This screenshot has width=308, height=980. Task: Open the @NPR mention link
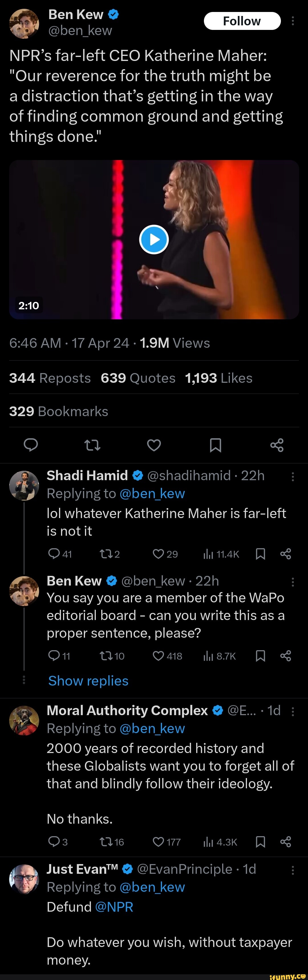[x=114, y=907]
